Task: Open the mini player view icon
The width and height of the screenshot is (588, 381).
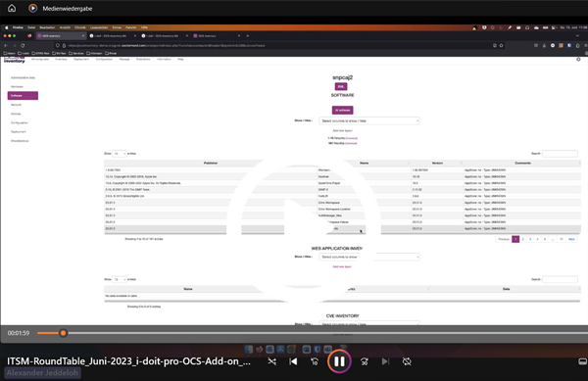Action: [x=582, y=361]
